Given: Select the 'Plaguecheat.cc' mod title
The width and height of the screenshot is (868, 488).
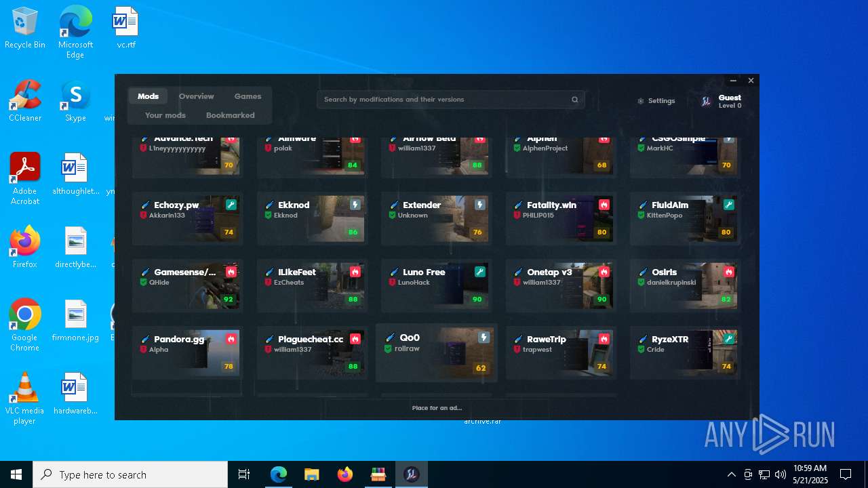Looking at the screenshot, I should tap(311, 339).
